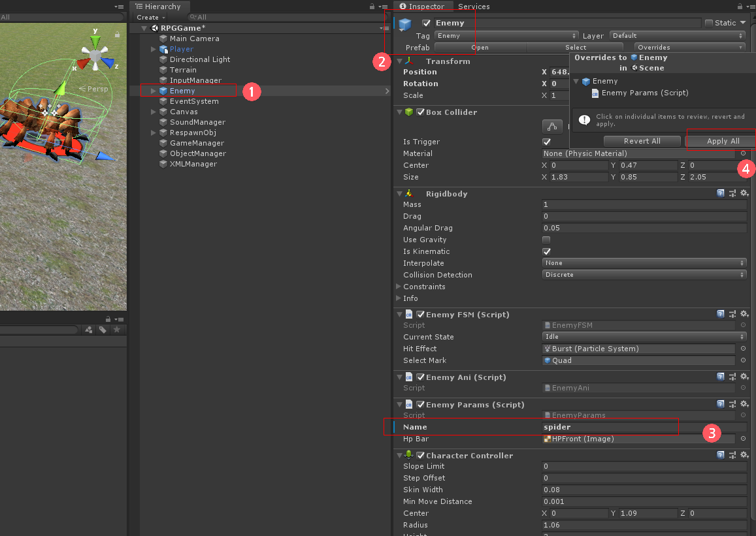
Task: Toggle the Enemy active checkbox
Action: click(x=426, y=23)
